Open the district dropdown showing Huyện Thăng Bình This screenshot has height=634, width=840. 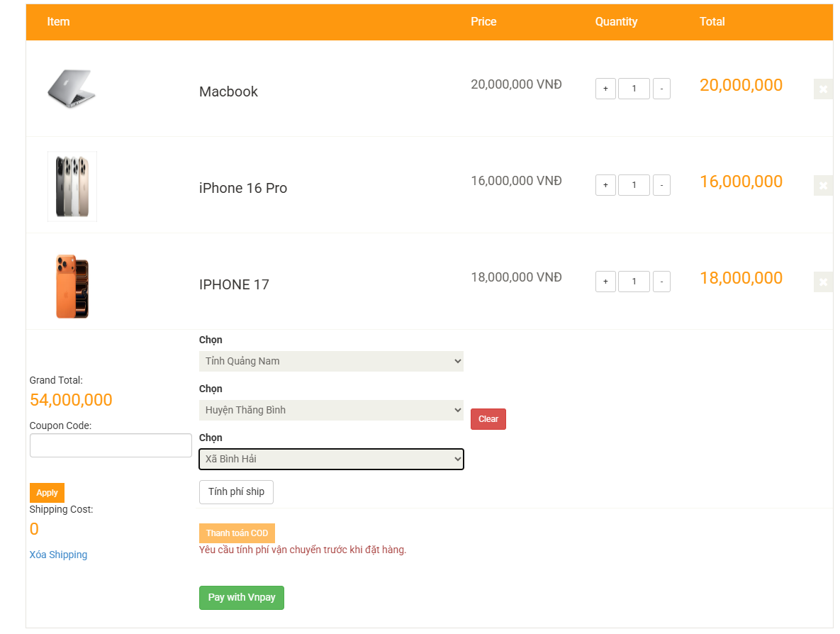pyautogui.click(x=331, y=410)
